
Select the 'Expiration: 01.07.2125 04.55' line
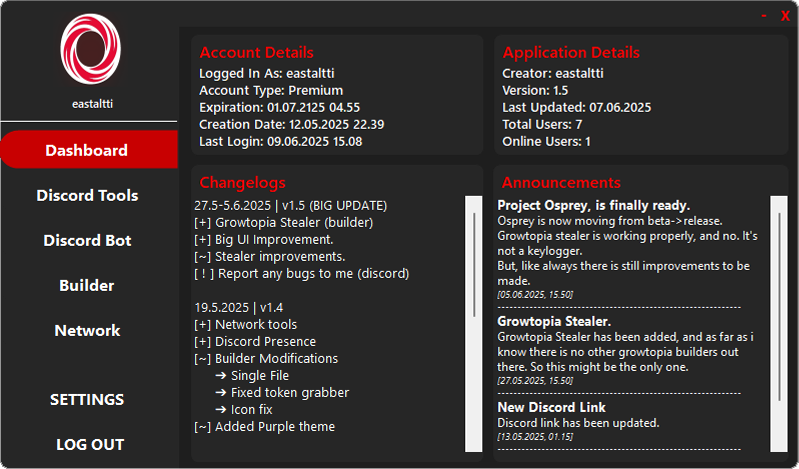point(279,108)
